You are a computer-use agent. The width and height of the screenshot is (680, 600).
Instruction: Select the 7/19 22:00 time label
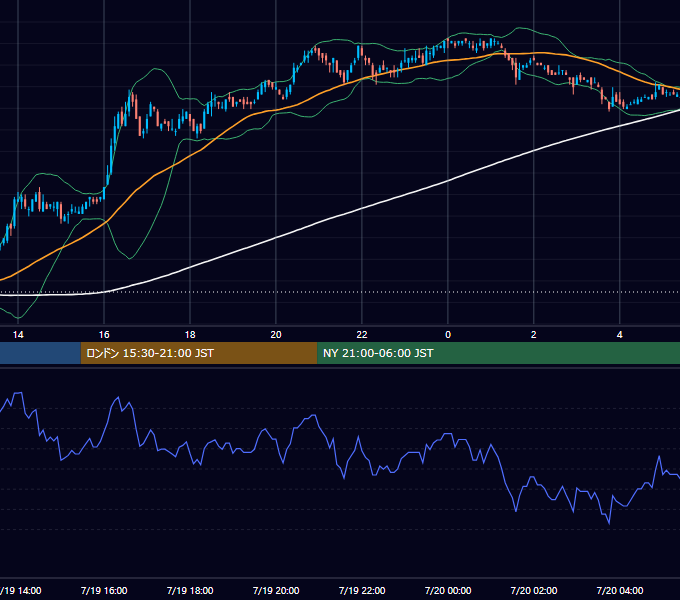[362, 590]
